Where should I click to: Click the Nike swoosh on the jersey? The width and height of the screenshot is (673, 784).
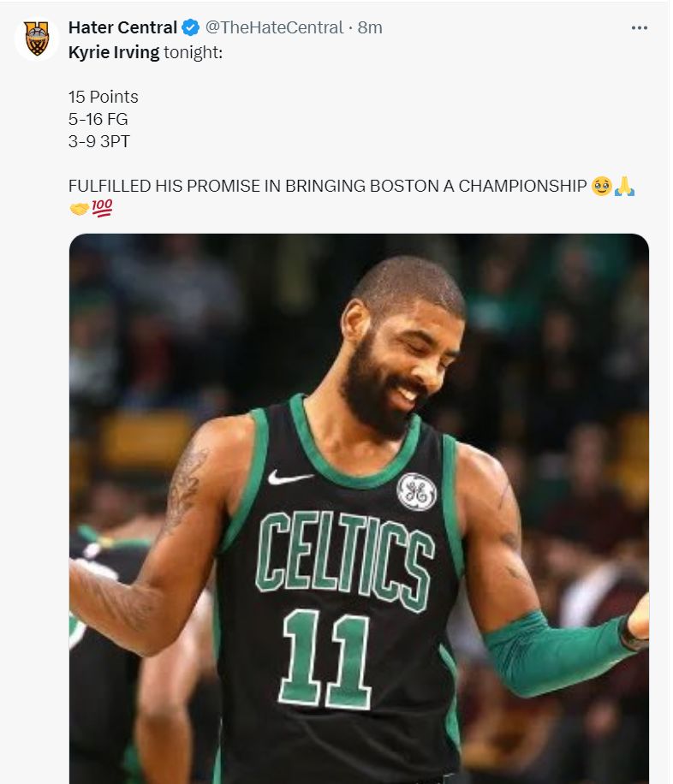click(289, 478)
